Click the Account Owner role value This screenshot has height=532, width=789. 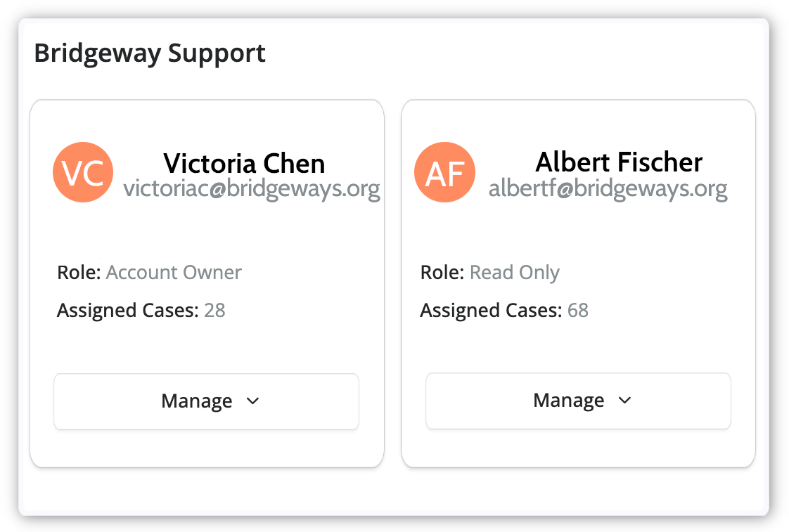pyautogui.click(x=174, y=273)
